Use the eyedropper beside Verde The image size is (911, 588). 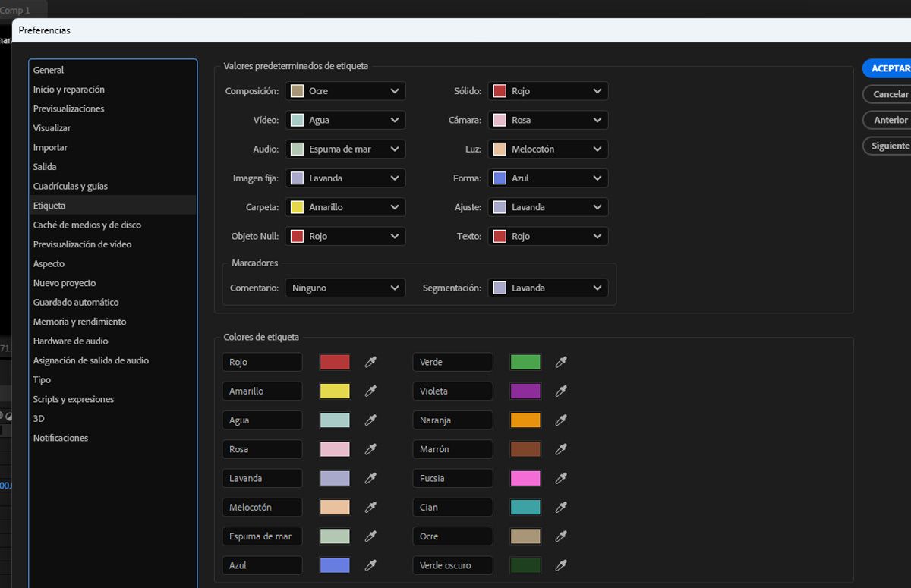tap(561, 362)
